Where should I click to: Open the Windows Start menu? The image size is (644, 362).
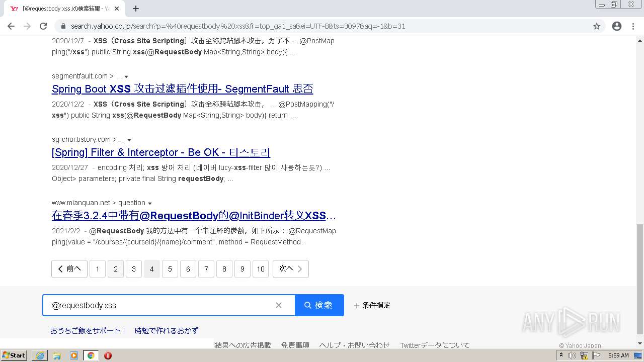(14, 355)
